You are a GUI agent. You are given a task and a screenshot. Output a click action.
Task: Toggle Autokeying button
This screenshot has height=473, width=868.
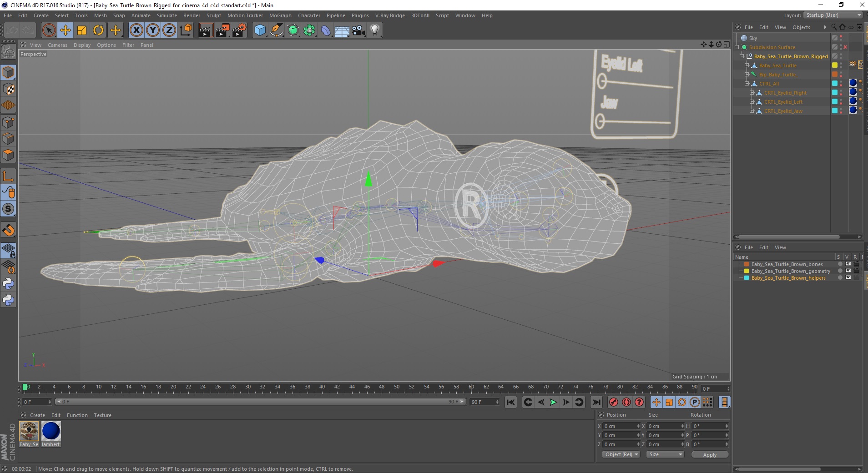pos(626,402)
